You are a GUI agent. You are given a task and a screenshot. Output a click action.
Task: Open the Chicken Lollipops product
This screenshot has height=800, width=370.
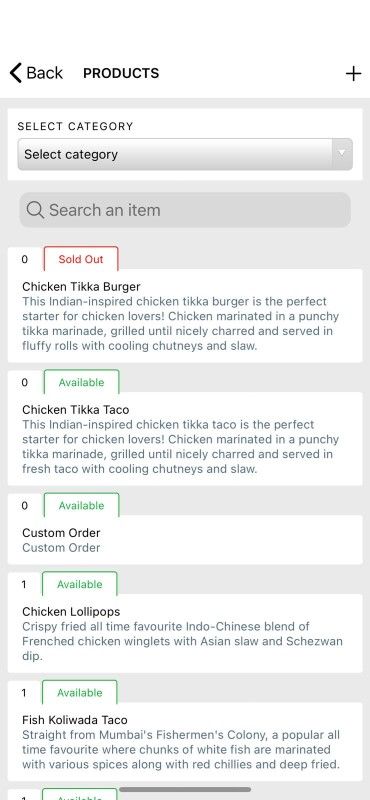pyautogui.click(x=185, y=633)
